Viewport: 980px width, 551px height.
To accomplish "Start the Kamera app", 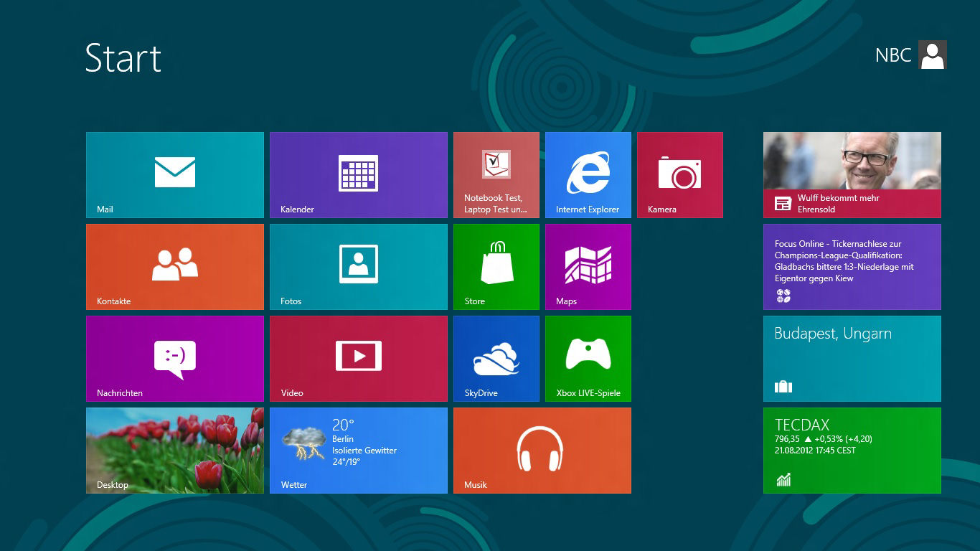I will (679, 174).
